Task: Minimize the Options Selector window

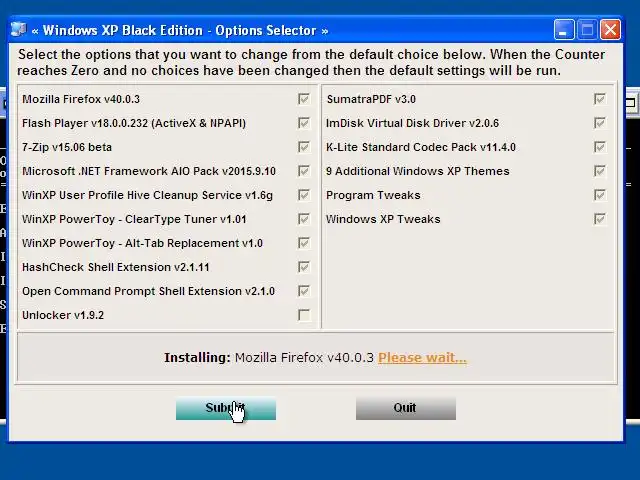Action: (564, 30)
